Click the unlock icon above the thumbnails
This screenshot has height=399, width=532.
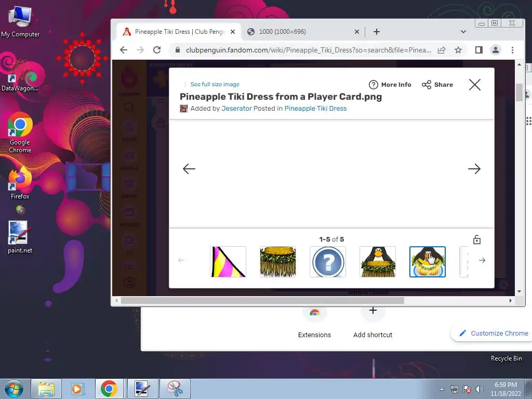pos(477,240)
